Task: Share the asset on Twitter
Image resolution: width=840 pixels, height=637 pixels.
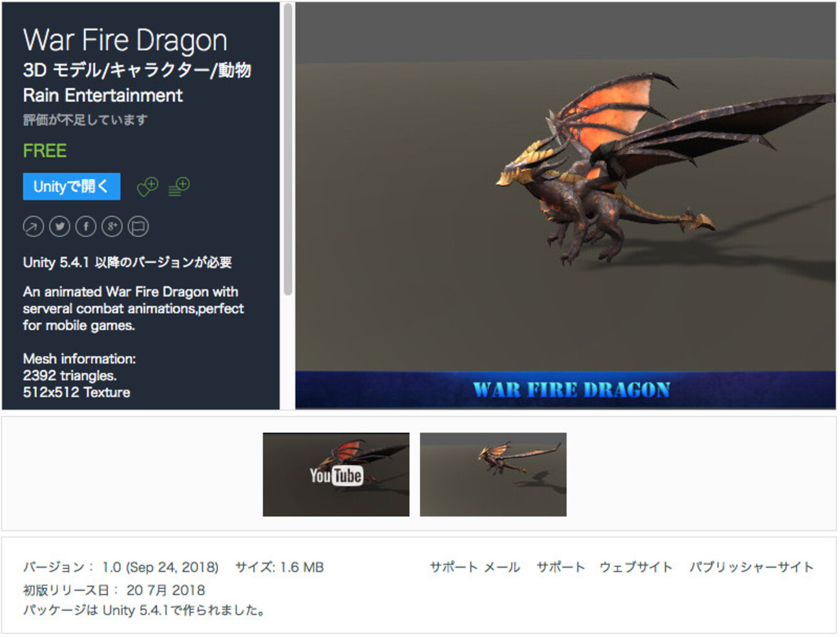Action: (59, 226)
